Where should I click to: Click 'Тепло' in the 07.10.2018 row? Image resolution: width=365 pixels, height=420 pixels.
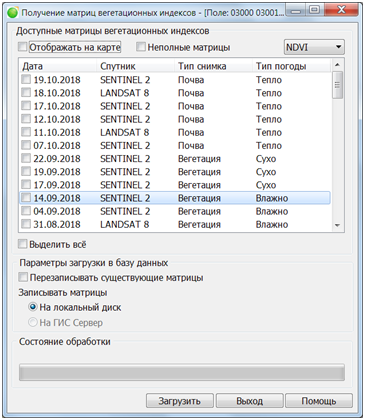[x=269, y=145]
